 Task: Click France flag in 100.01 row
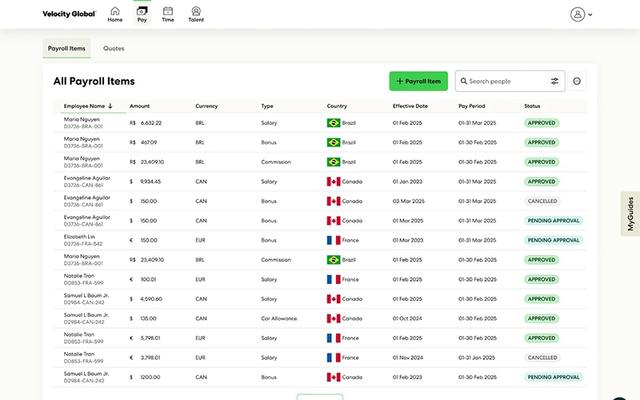point(333,280)
